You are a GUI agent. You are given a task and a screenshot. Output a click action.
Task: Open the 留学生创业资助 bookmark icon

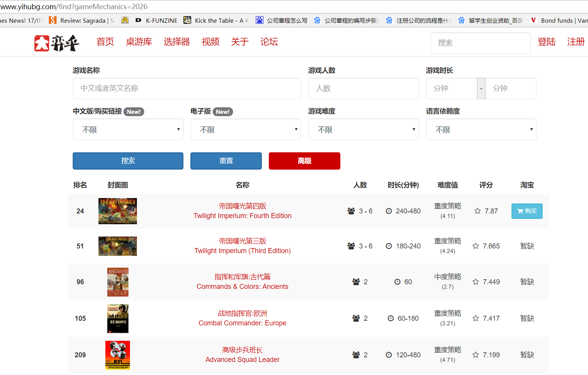tap(461, 20)
